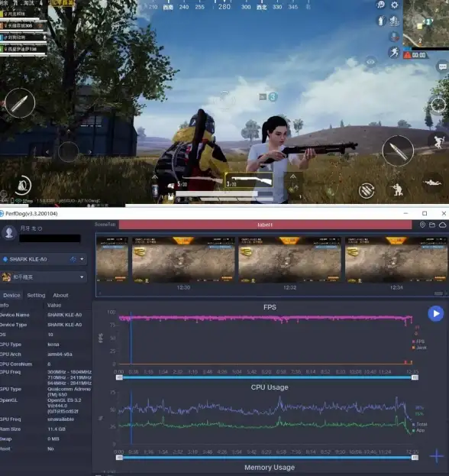Click power icon beside the username
The width and height of the screenshot is (449, 476).
pyautogui.click(x=40, y=228)
